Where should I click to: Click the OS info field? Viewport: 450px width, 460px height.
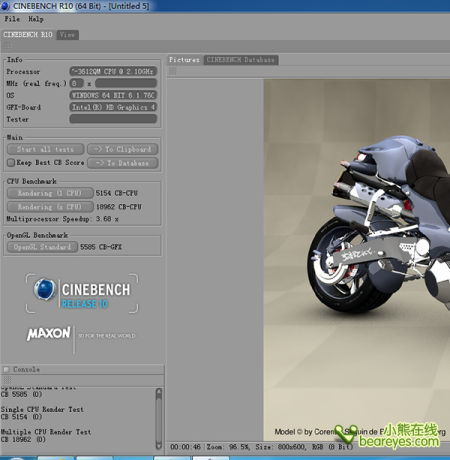(113, 95)
